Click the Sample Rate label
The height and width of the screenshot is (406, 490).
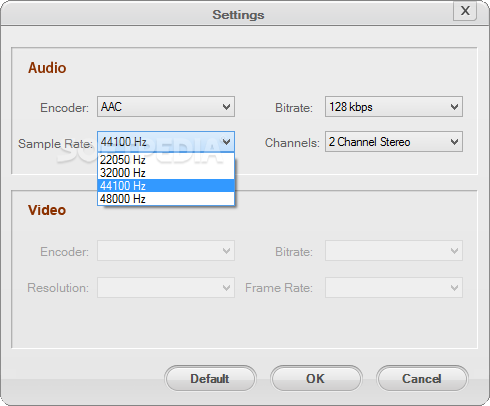[x=55, y=144]
